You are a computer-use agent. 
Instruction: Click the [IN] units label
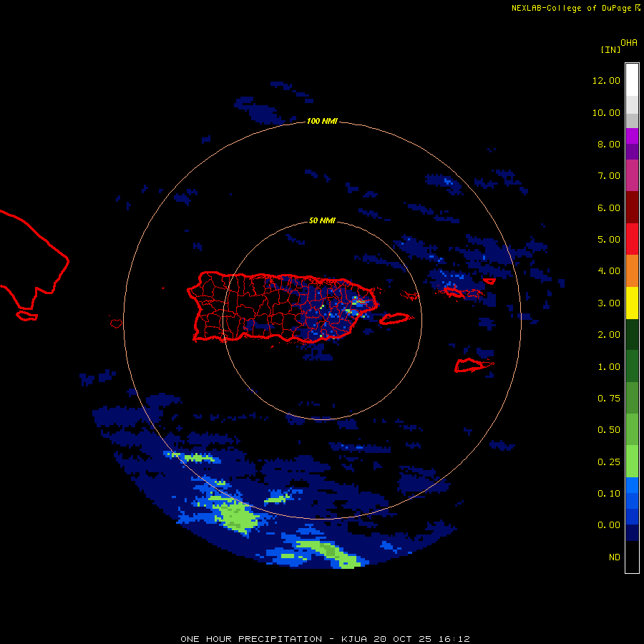610,49
